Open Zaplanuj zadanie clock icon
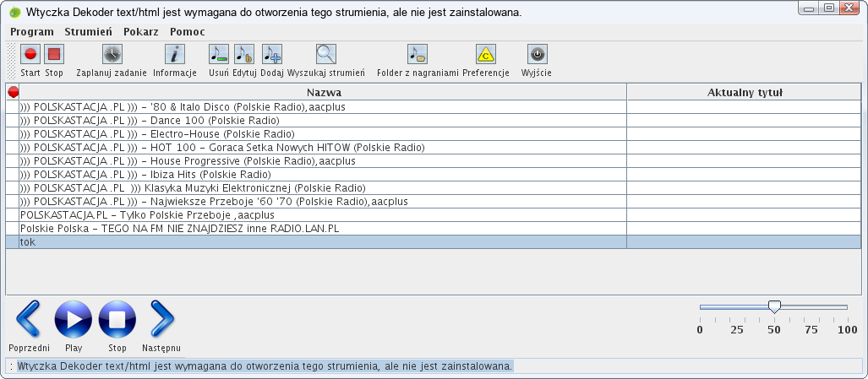 [x=112, y=55]
